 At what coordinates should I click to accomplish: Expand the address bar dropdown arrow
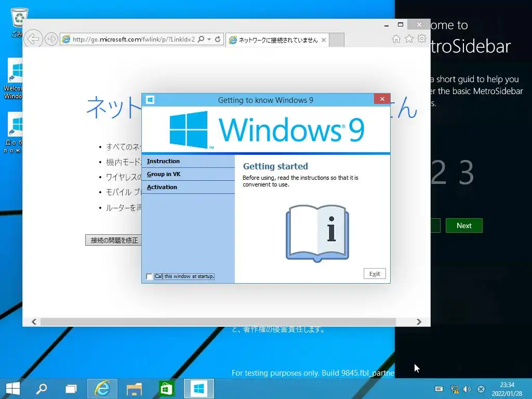click(209, 39)
